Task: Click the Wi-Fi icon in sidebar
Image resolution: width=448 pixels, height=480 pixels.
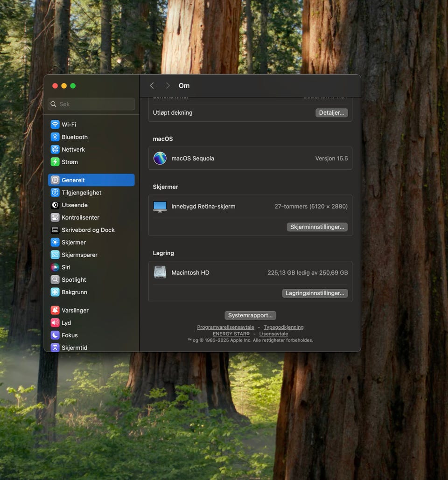Action: click(55, 125)
